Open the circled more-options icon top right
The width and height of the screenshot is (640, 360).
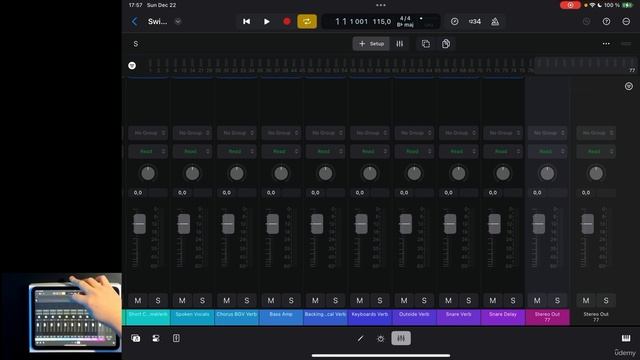pyautogui.click(x=627, y=22)
